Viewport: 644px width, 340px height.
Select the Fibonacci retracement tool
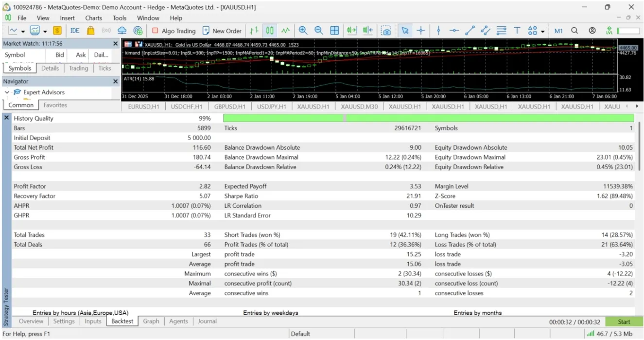(x=501, y=31)
